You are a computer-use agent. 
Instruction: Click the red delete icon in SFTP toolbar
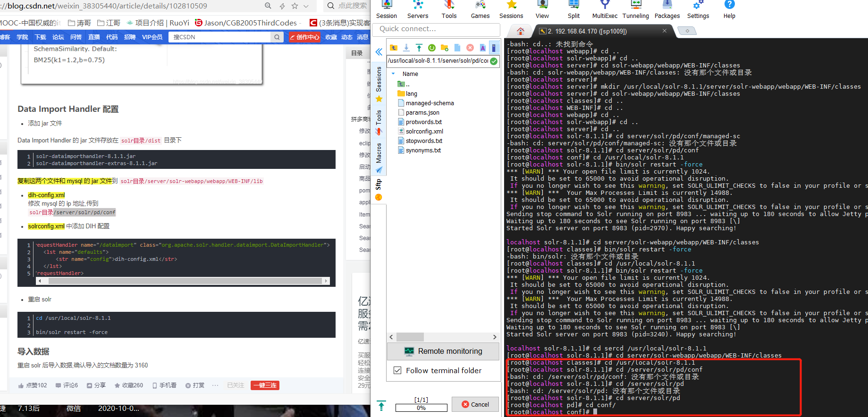(x=470, y=48)
